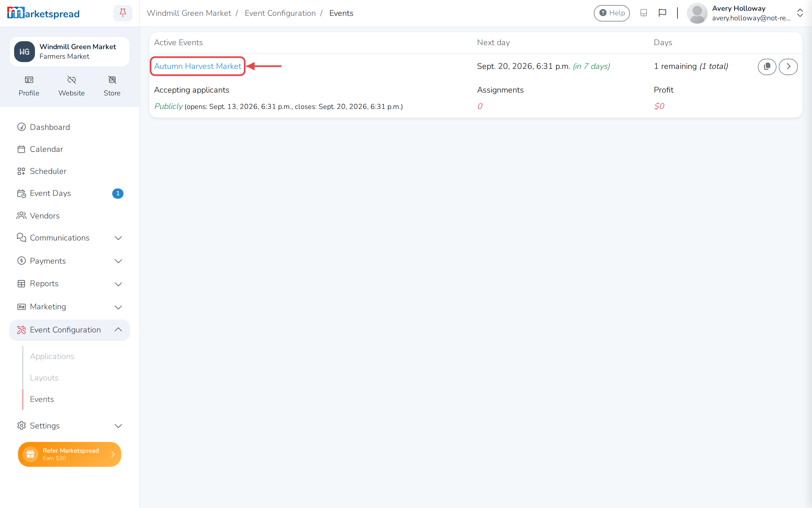Duplicate the Autumn Harvest Market event

point(767,67)
